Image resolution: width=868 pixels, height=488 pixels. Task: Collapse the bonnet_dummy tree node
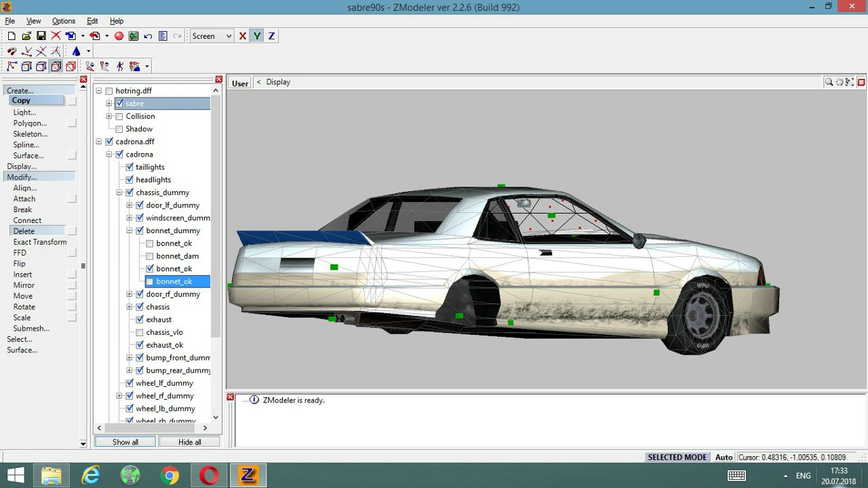[x=130, y=230]
